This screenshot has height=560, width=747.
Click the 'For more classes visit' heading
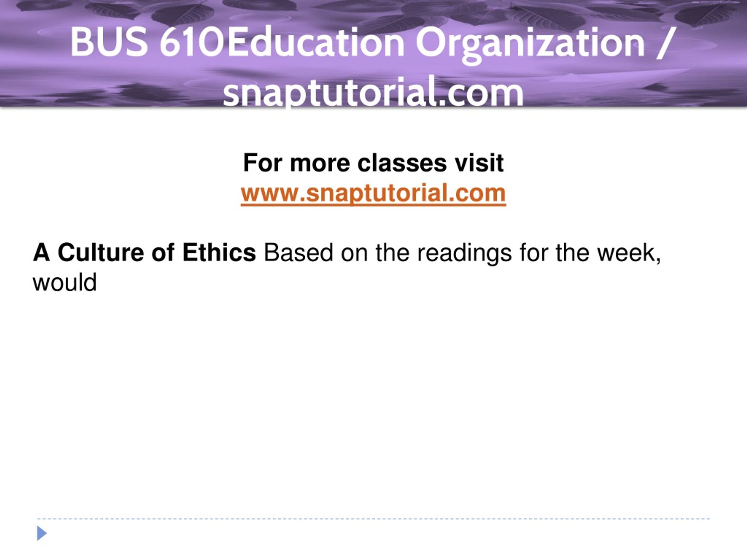(x=373, y=163)
